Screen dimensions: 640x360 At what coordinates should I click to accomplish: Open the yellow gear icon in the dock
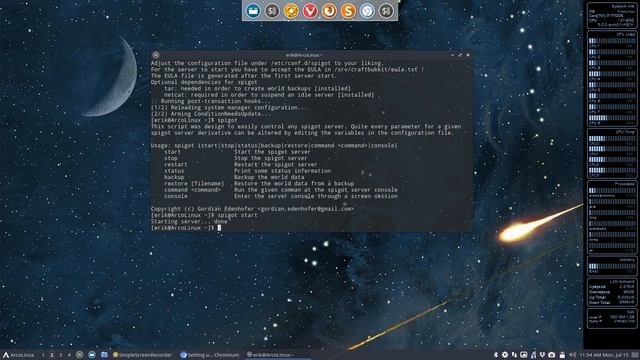[x=291, y=11]
